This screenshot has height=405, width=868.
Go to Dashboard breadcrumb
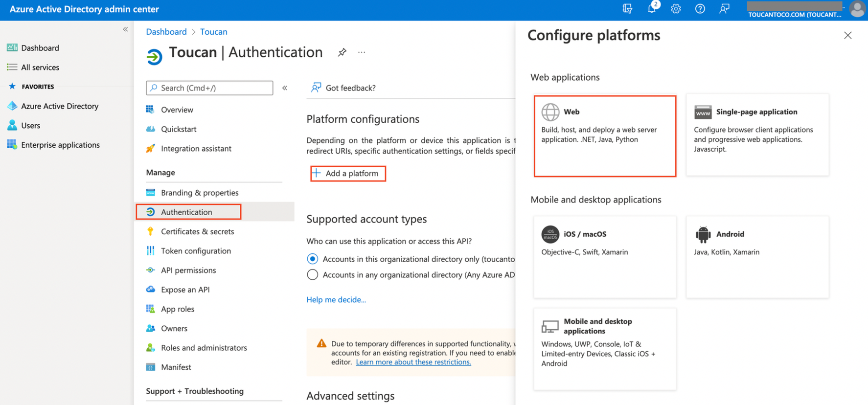pyautogui.click(x=166, y=31)
